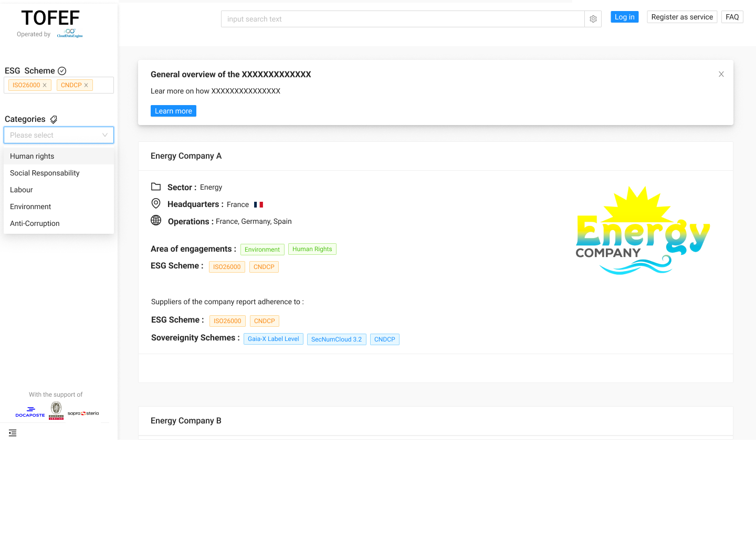This screenshot has width=756, height=538.
Task: Close the General overview banner
Action: click(721, 74)
